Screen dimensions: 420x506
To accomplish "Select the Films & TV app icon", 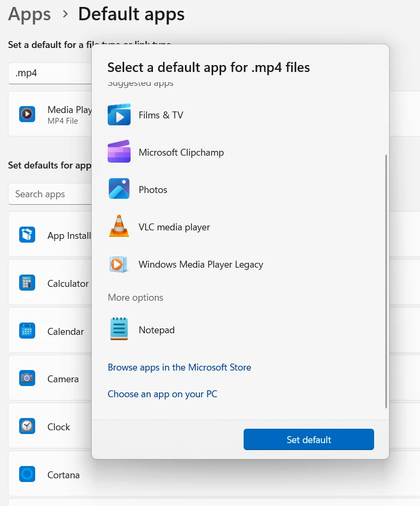I will point(119,115).
